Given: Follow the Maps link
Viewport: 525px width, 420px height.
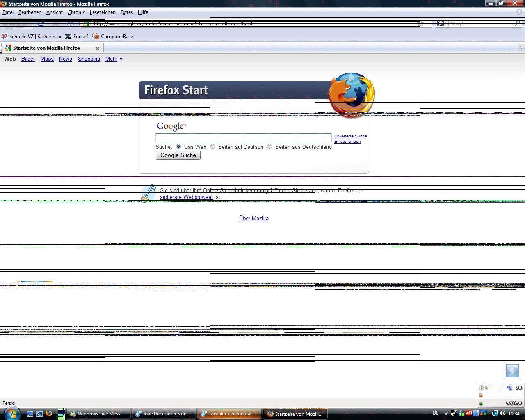Looking at the screenshot, I should tap(47, 59).
